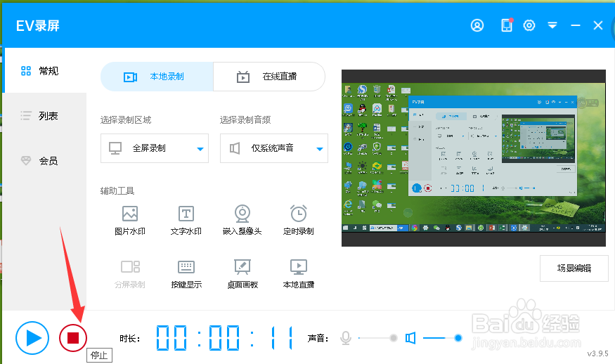Adjust the microphone volume slider
The height and width of the screenshot is (364, 615).
click(x=378, y=338)
